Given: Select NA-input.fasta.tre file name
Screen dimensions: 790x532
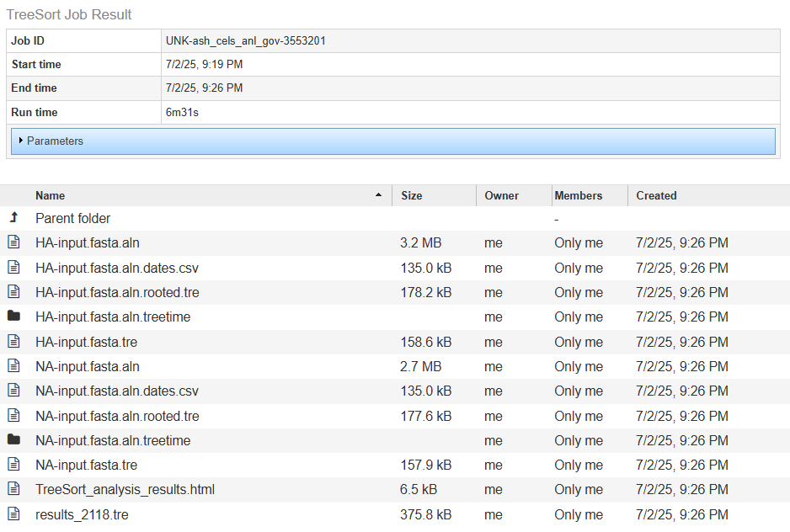Looking at the screenshot, I should tap(86, 465).
